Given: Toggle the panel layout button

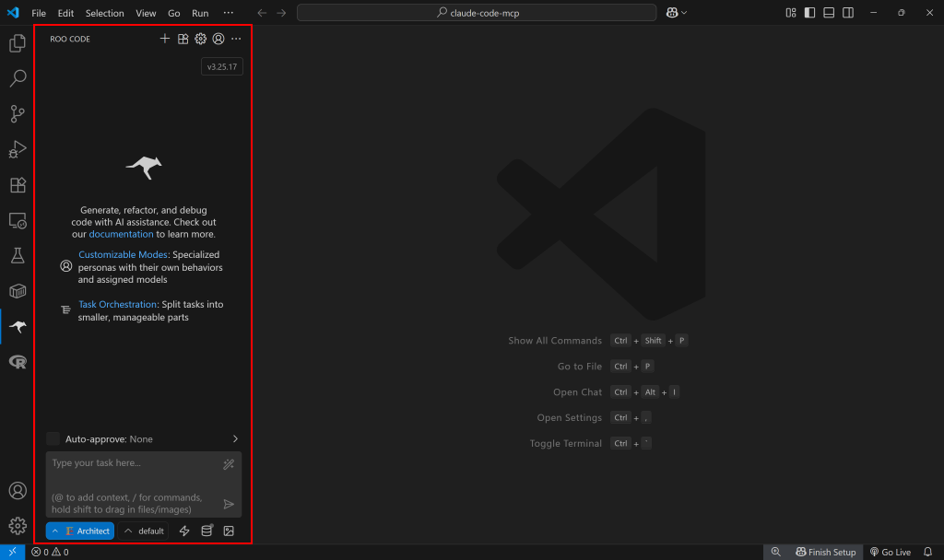Looking at the screenshot, I should click(x=831, y=13).
